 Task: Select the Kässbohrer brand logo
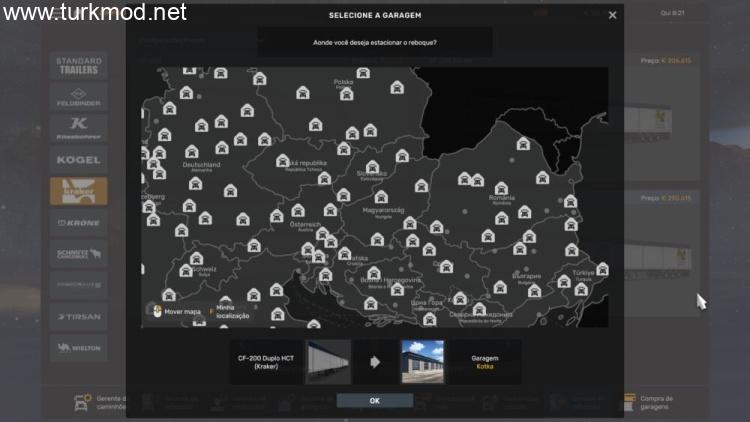[79, 128]
